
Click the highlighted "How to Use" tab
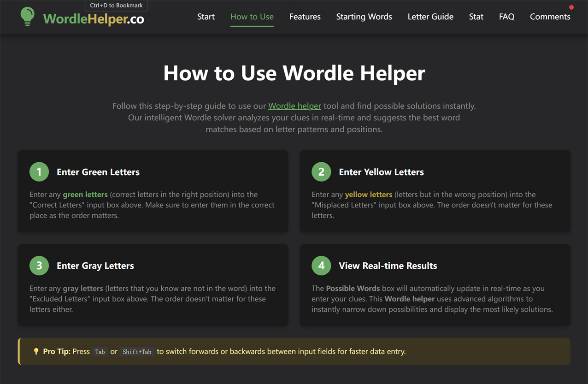click(252, 17)
